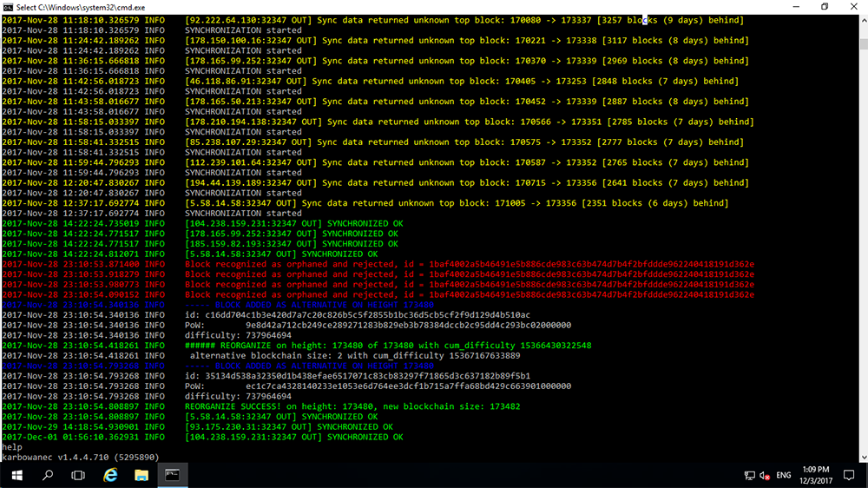Click the cmd.exe taskbar button
This screenshot has height=488, width=868.
[174, 475]
